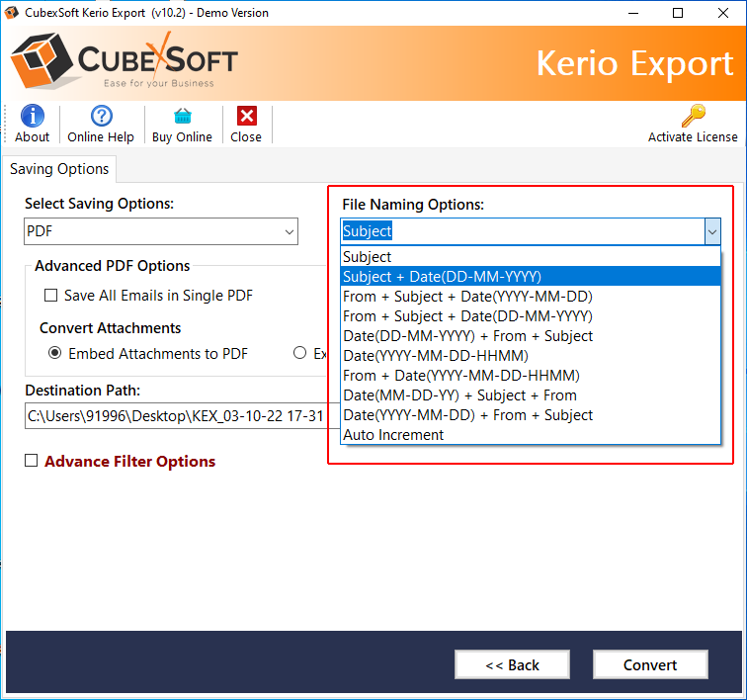Click the Buy Online basket icon
The height and width of the screenshot is (700, 747).
point(183,116)
